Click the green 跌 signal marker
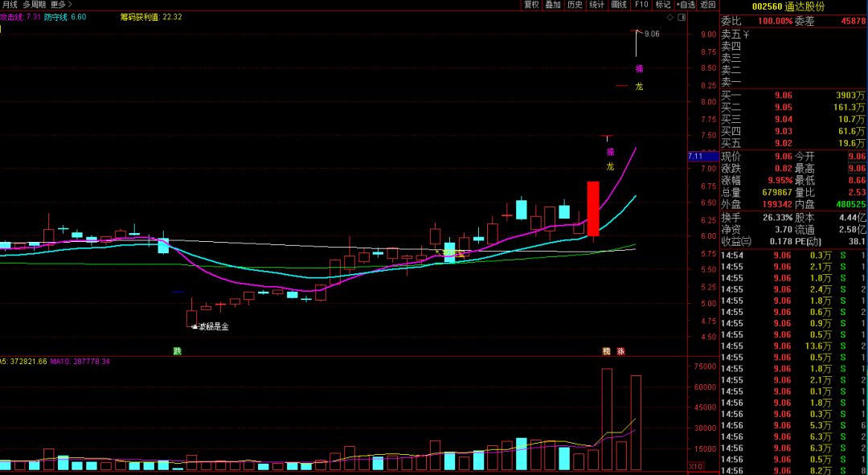 177,351
